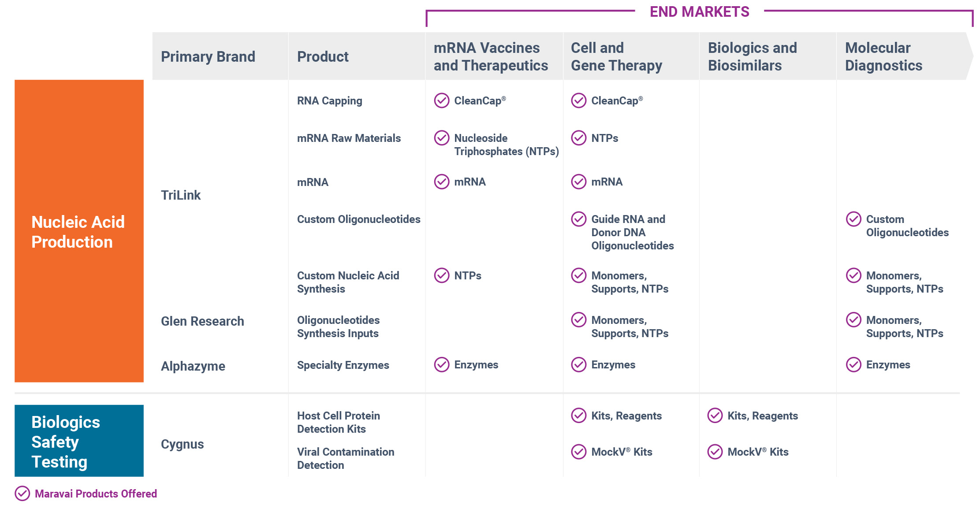Click the Glen Research brand name
Screen dimensions: 980x505
pos(202,321)
